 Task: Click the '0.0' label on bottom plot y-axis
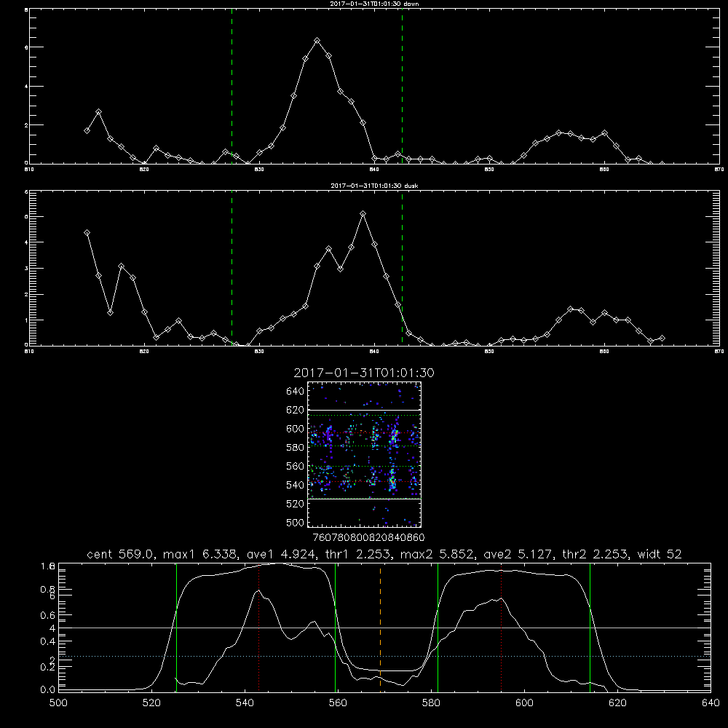coord(48,690)
